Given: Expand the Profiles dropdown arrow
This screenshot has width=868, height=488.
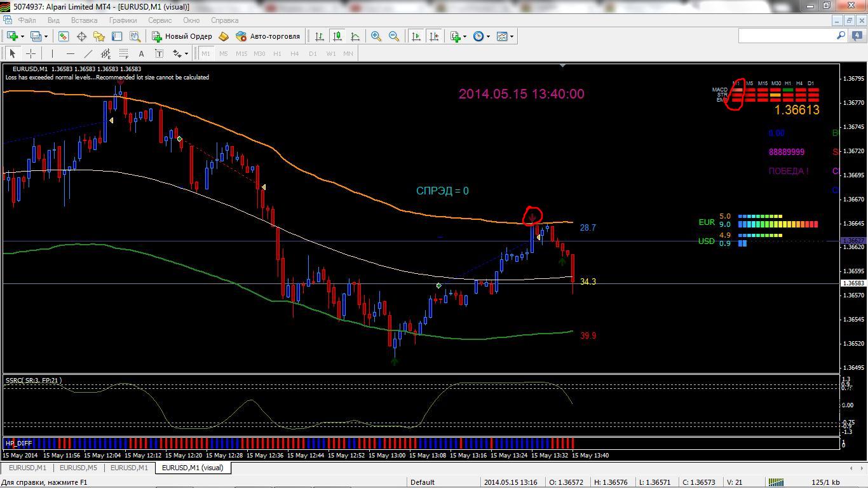Looking at the screenshot, I should (x=46, y=36).
